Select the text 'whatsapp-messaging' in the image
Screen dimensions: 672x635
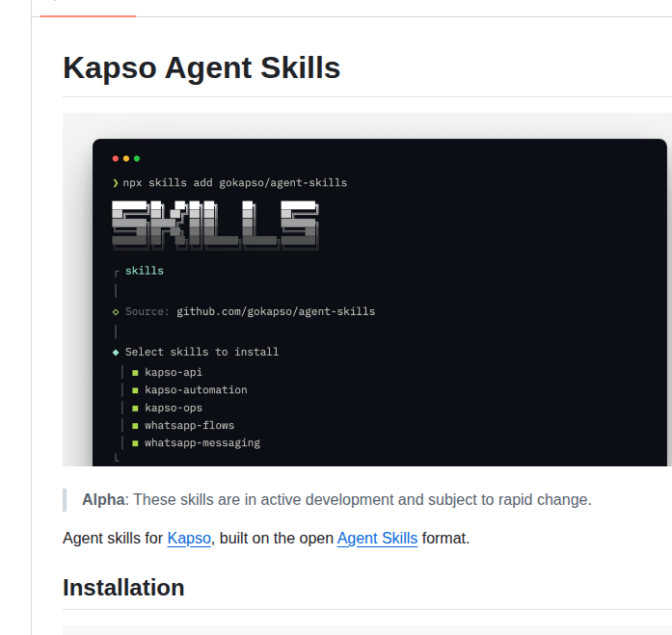coord(202,443)
